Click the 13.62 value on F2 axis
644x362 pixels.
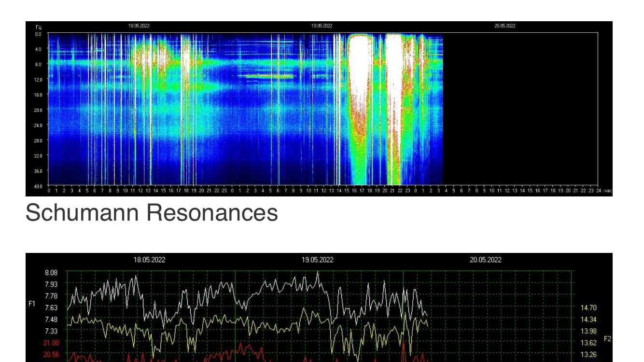588,343
